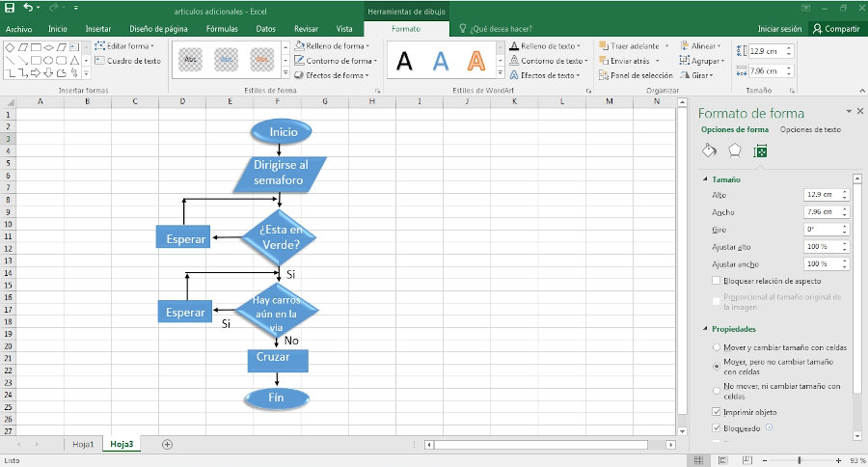Viewport: 868px width, 467px height.
Task: Click zoom in plus button
Action: 838,460
